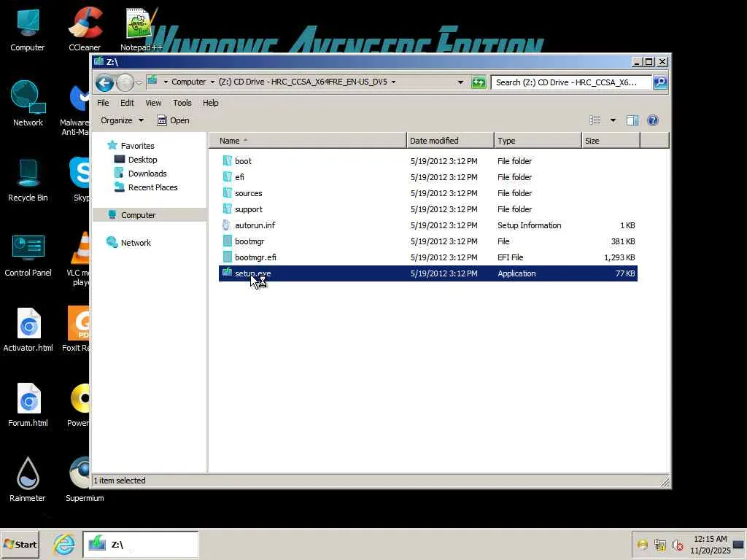Launch Rainmeter from the desktop
Image resolution: width=747 pixels, height=560 pixels.
click(x=28, y=479)
